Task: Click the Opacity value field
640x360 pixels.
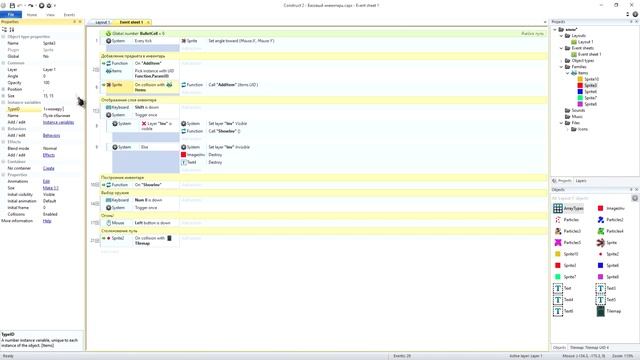Action: pyautogui.click(x=62, y=82)
